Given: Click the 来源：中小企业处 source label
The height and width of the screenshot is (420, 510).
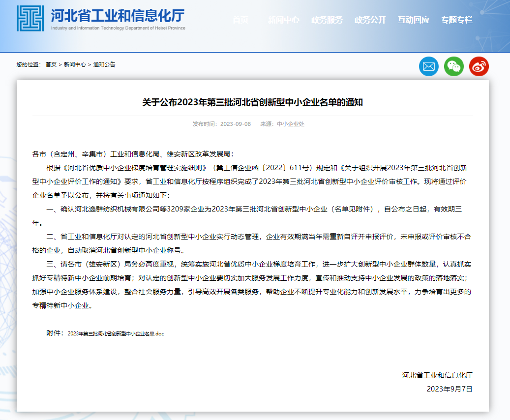Looking at the screenshot, I should point(282,124).
